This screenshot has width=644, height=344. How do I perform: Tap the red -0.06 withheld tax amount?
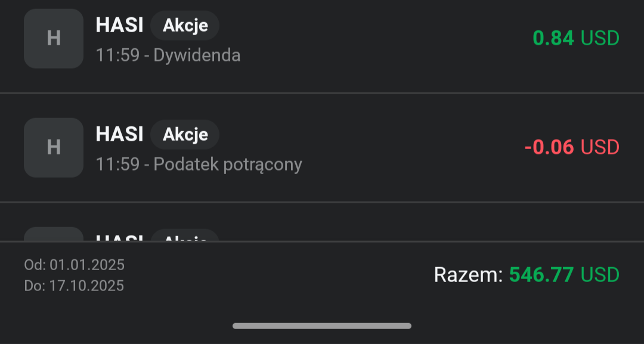click(x=549, y=147)
